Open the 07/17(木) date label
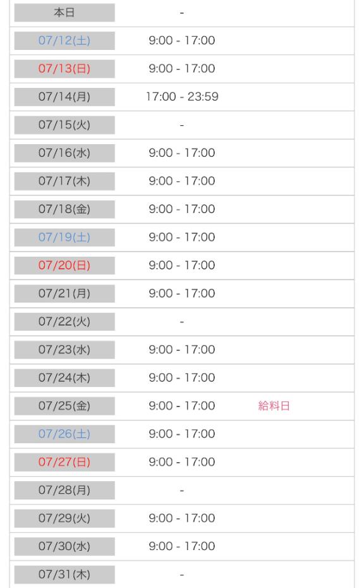This screenshot has width=364, height=588. (x=64, y=181)
